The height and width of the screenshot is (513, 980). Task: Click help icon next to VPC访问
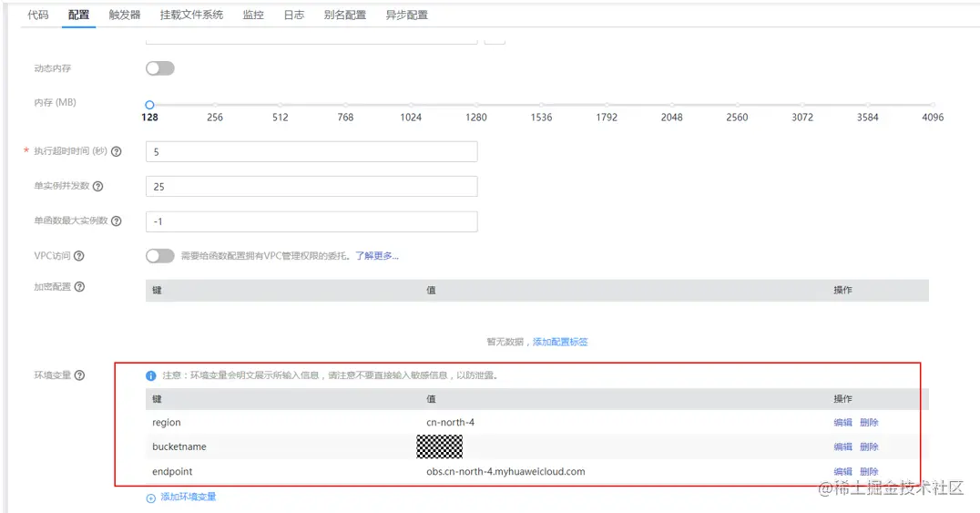click(x=78, y=256)
